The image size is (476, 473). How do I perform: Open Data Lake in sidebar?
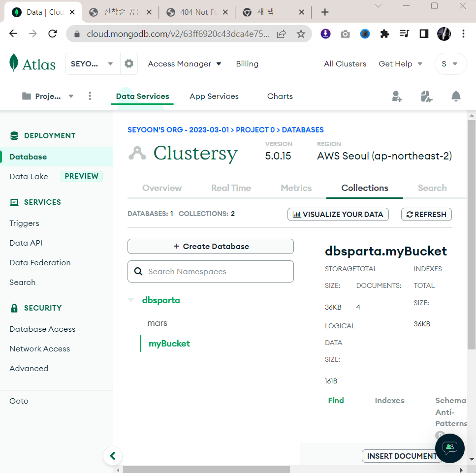[x=29, y=176]
